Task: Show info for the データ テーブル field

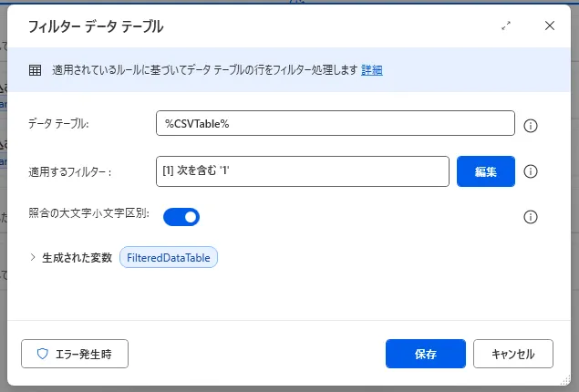Action: (x=531, y=125)
